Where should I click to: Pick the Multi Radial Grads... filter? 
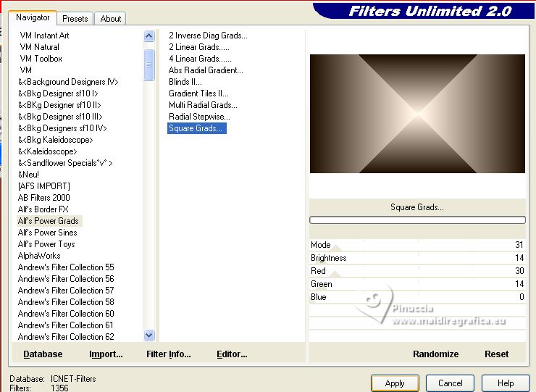pyautogui.click(x=203, y=105)
